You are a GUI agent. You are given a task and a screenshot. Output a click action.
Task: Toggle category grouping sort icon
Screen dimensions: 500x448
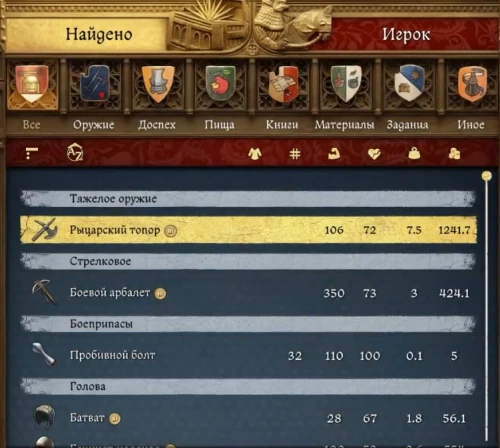(x=32, y=153)
